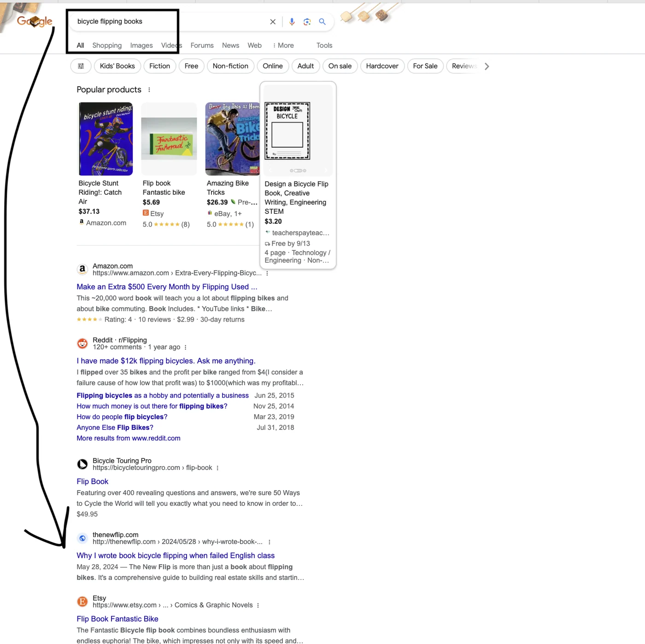Open Popular products three-dot options

coord(149,90)
